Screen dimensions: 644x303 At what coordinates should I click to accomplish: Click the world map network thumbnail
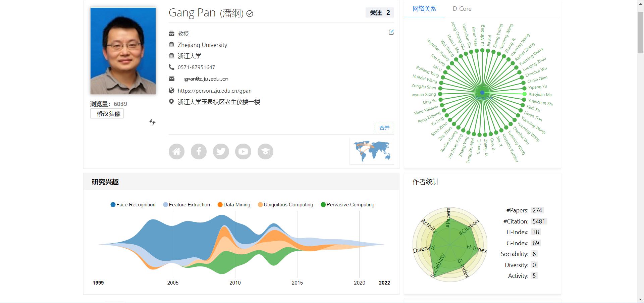click(371, 151)
